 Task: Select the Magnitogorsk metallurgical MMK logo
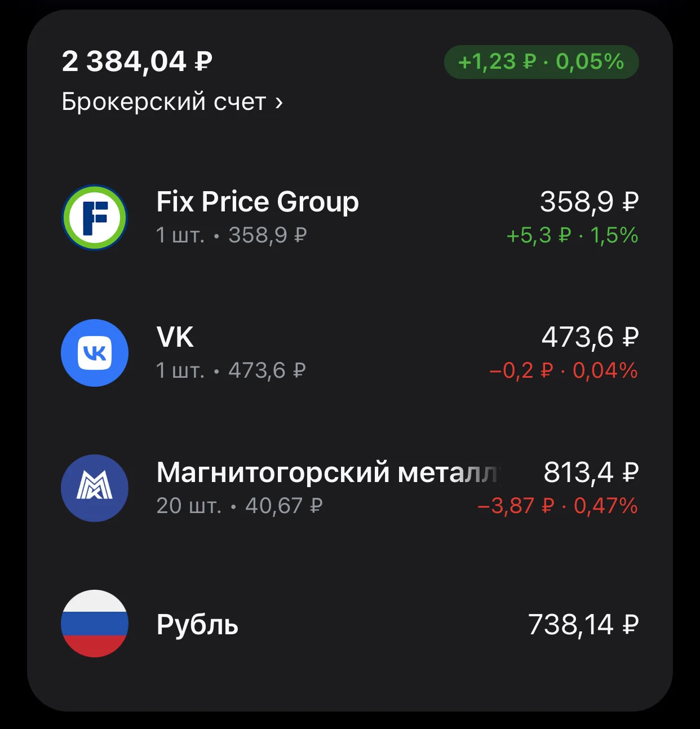(95, 488)
